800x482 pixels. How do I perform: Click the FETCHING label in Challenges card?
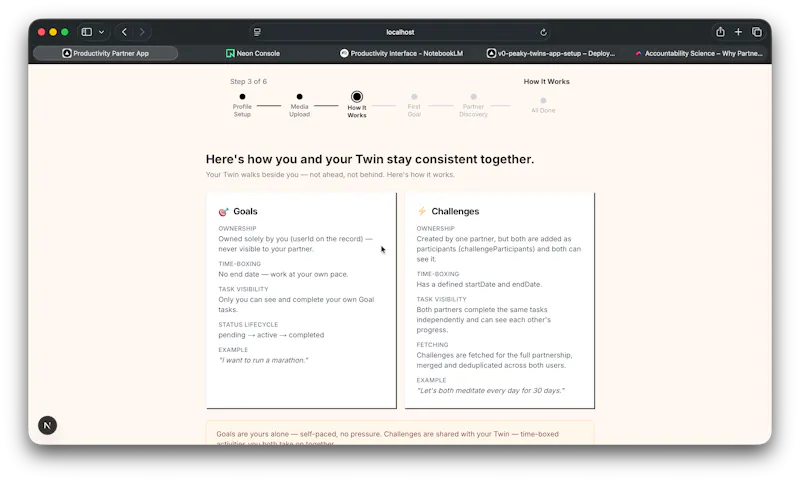(x=432, y=345)
